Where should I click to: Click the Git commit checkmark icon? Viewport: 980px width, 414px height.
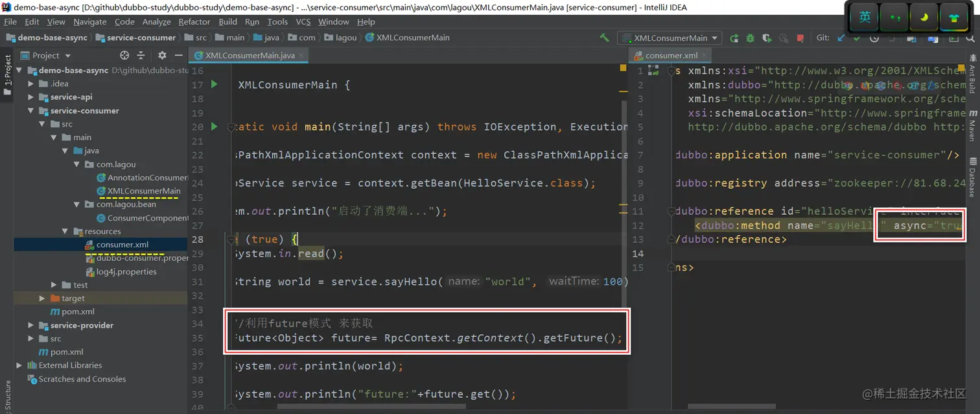point(857,38)
